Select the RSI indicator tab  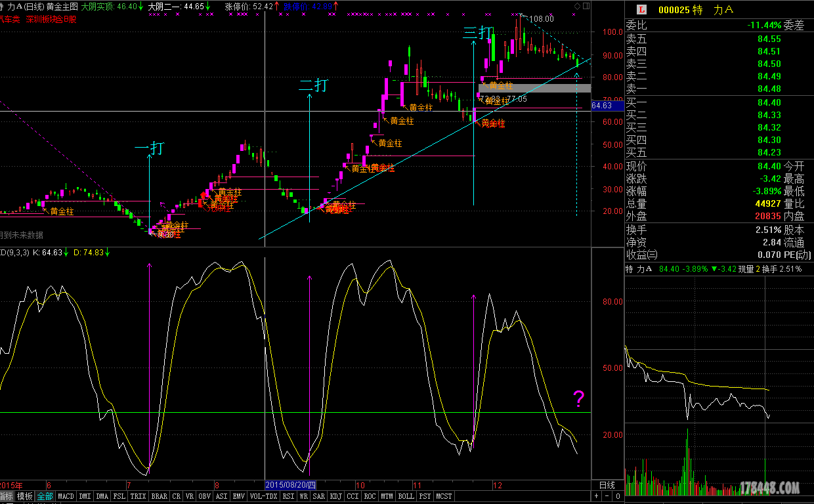(288, 496)
